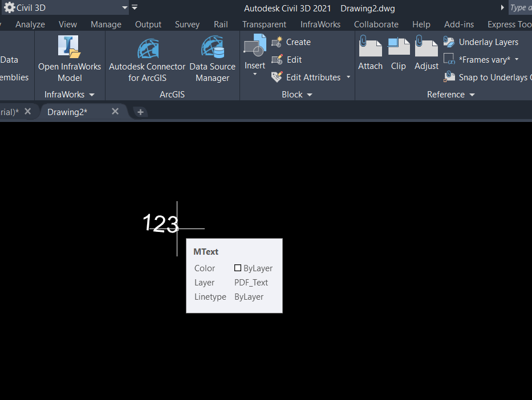532x400 pixels.
Task: Close the Drawing2* file tab
Action: 115,112
